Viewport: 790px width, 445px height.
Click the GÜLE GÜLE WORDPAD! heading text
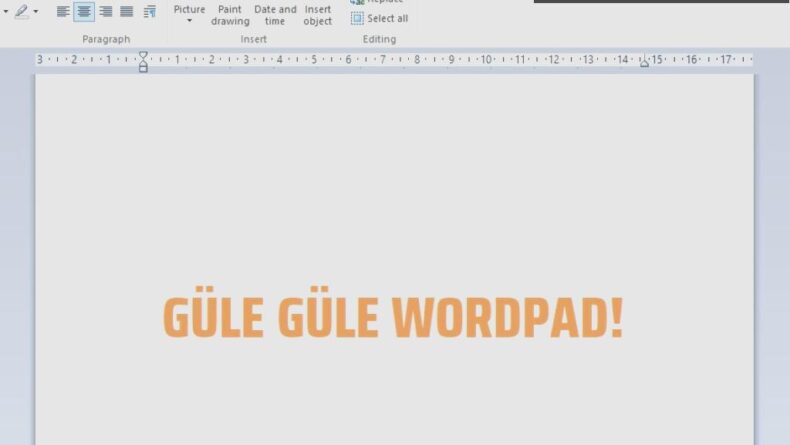coord(393,318)
